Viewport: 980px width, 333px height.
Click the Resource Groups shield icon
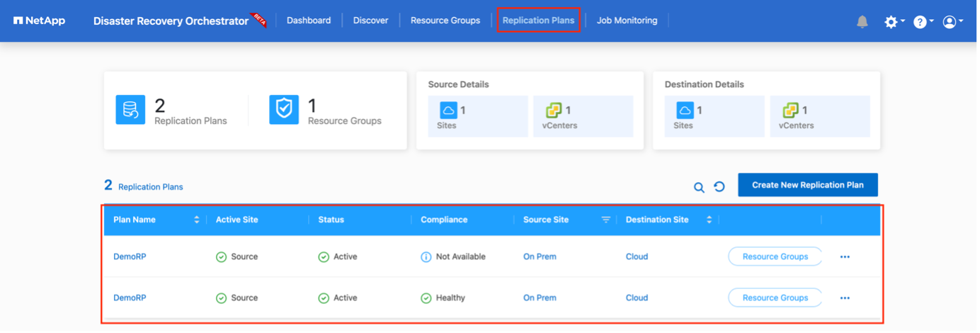tap(284, 110)
